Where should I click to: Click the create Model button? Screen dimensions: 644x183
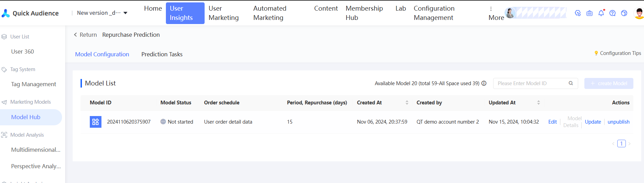[x=609, y=83]
